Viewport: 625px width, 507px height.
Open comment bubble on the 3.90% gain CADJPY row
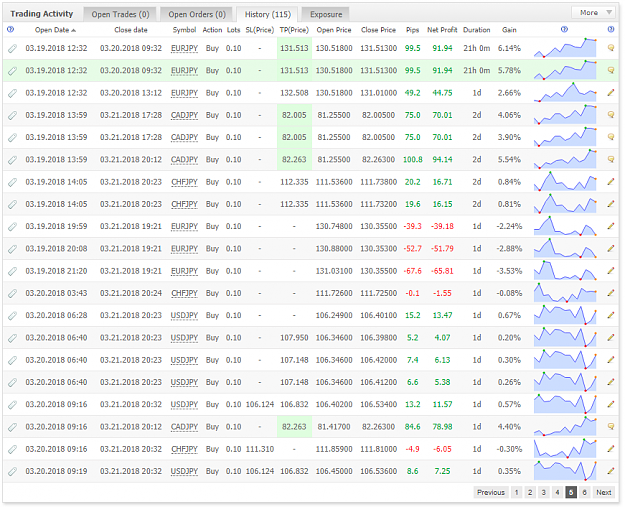click(x=611, y=137)
